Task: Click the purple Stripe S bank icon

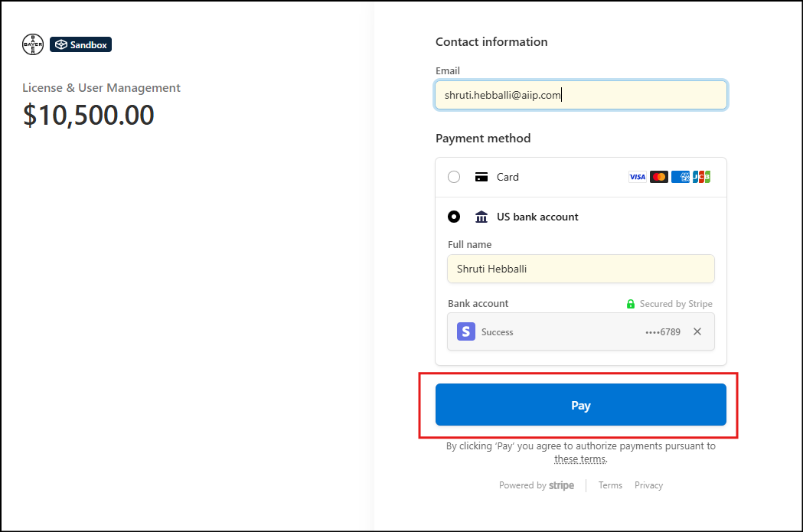Action: (466, 331)
